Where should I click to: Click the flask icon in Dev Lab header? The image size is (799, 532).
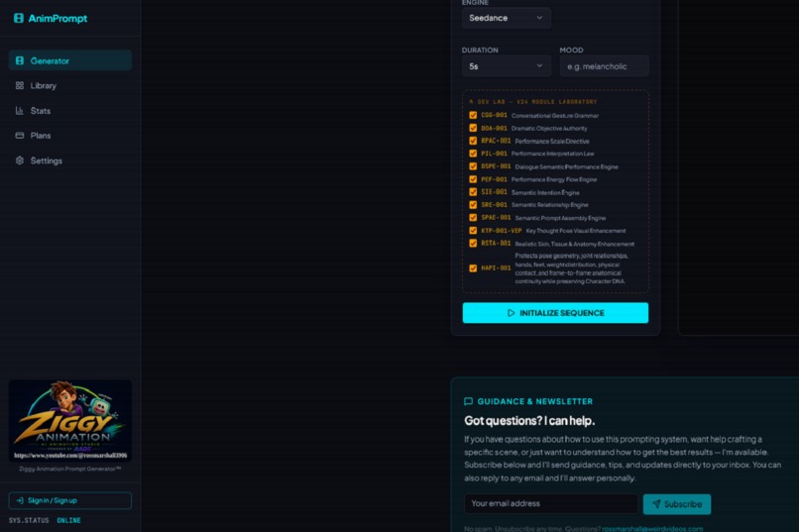click(471, 102)
